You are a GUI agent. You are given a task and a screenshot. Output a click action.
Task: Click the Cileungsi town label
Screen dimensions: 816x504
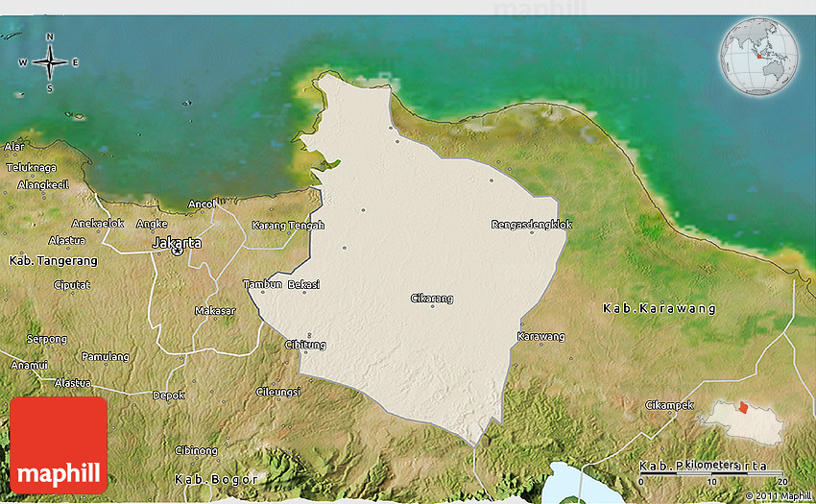click(x=278, y=392)
